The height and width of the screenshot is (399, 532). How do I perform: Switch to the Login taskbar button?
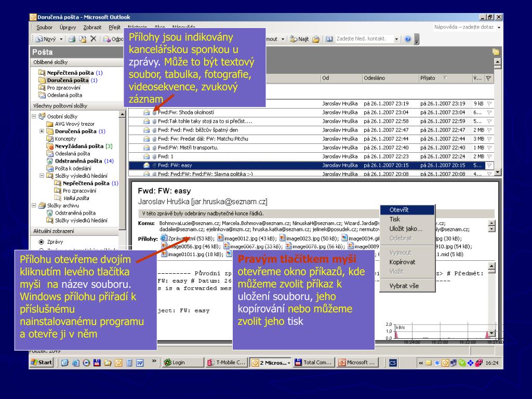(183, 362)
